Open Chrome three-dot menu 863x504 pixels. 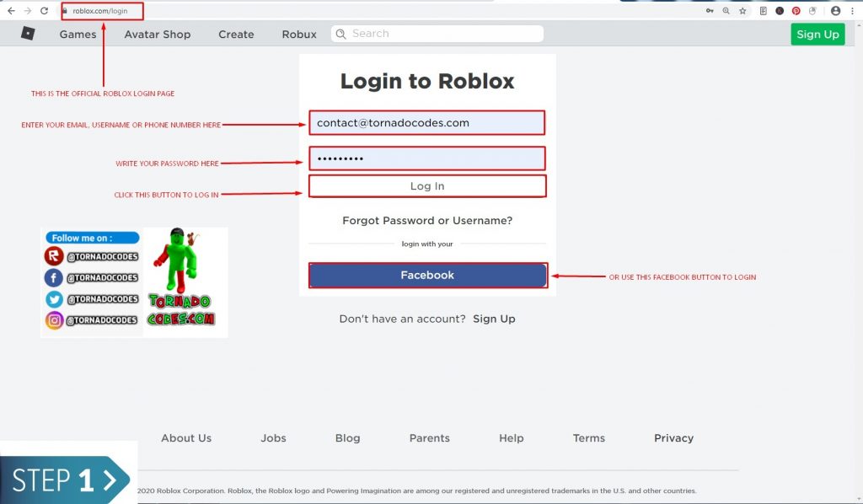pyautogui.click(x=852, y=10)
